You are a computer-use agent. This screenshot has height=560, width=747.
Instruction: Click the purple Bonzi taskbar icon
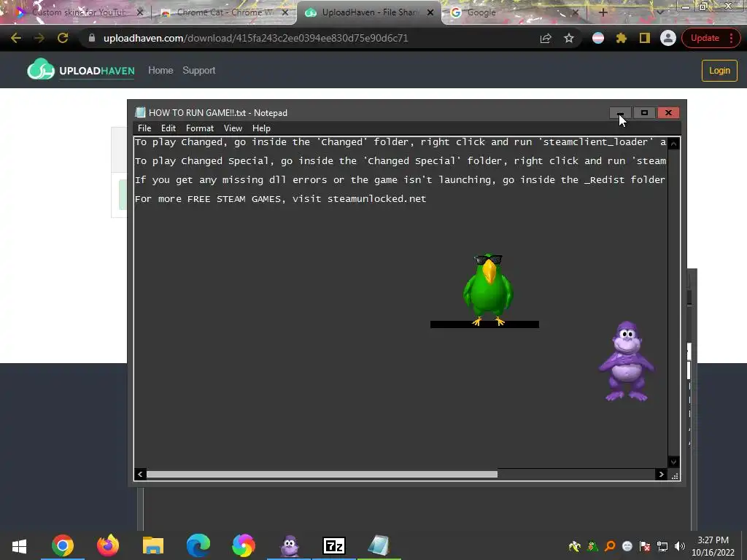click(x=289, y=545)
